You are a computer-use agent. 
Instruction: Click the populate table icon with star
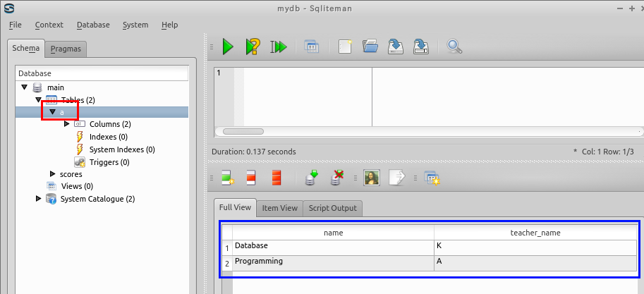432,178
